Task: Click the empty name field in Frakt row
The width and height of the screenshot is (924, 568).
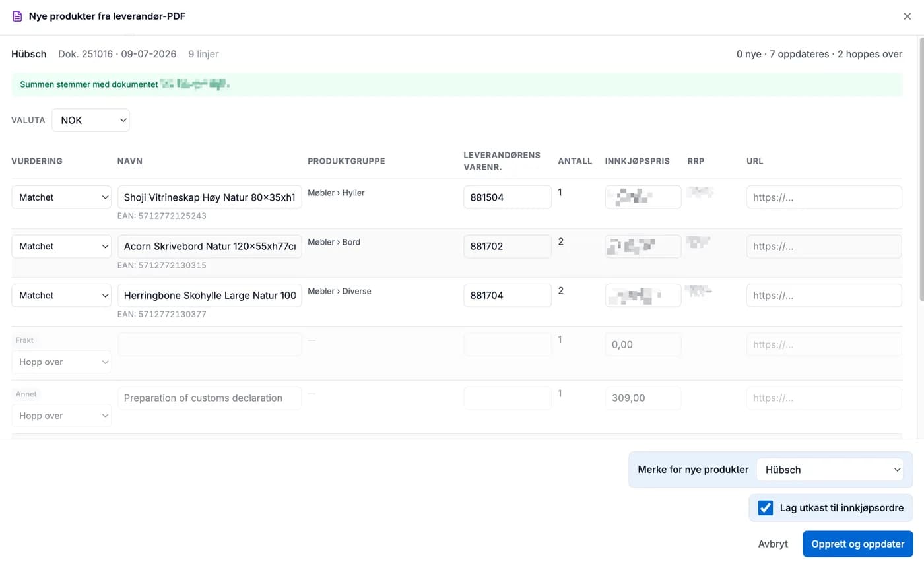Action: [x=210, y=344]
